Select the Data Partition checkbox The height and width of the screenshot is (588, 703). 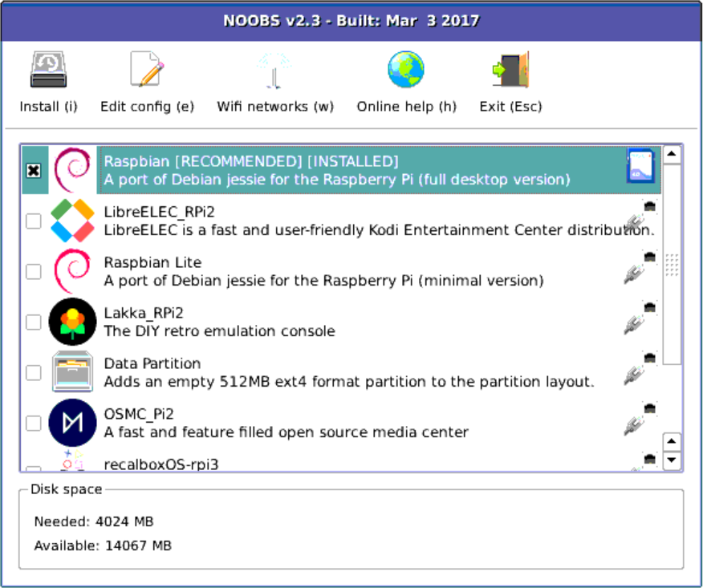click(x=34, y=372)
